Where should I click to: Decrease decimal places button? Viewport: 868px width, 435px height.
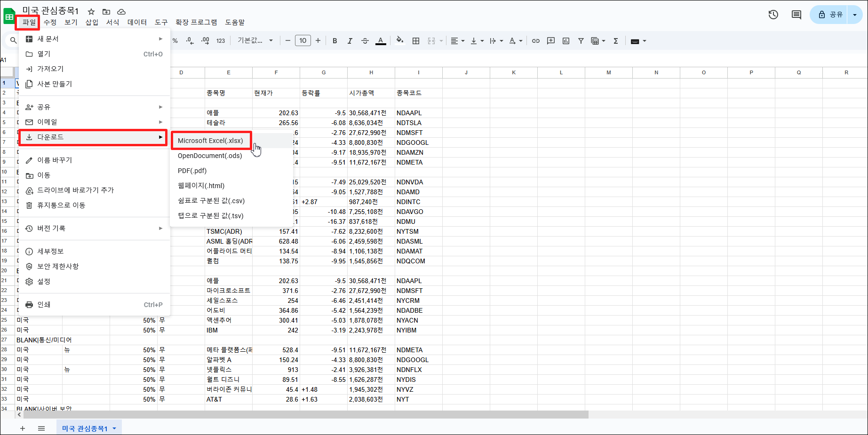pos(190,41)
